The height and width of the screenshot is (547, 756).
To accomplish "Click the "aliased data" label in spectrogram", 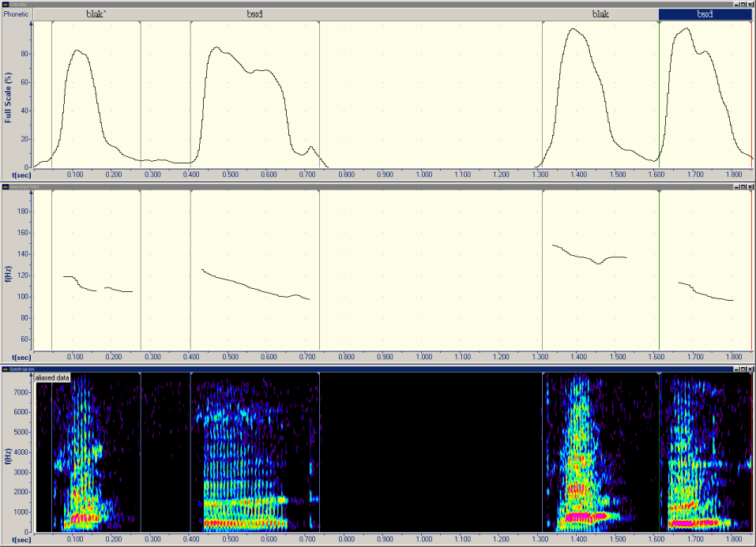I will tap(53, 378).
